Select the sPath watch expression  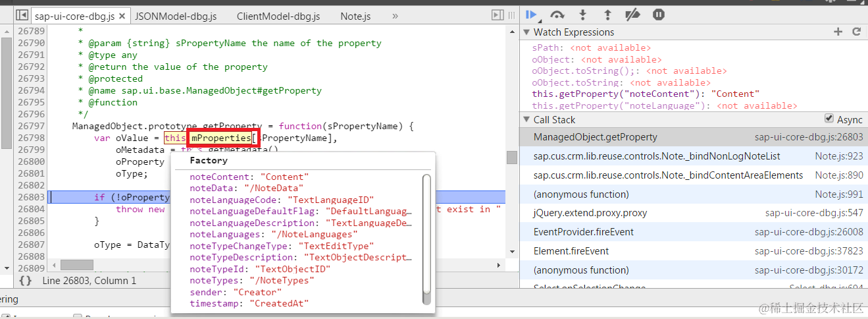click(x=591, y=48)
